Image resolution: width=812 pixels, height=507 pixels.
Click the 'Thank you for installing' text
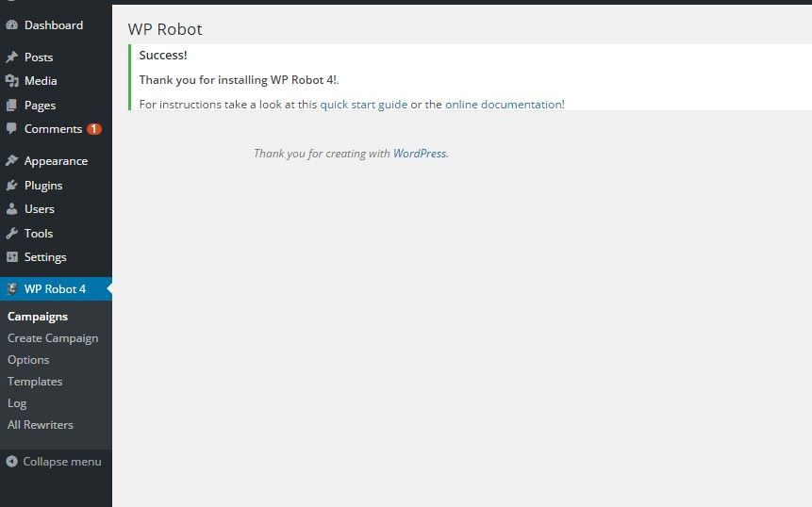tap(240, 80)
